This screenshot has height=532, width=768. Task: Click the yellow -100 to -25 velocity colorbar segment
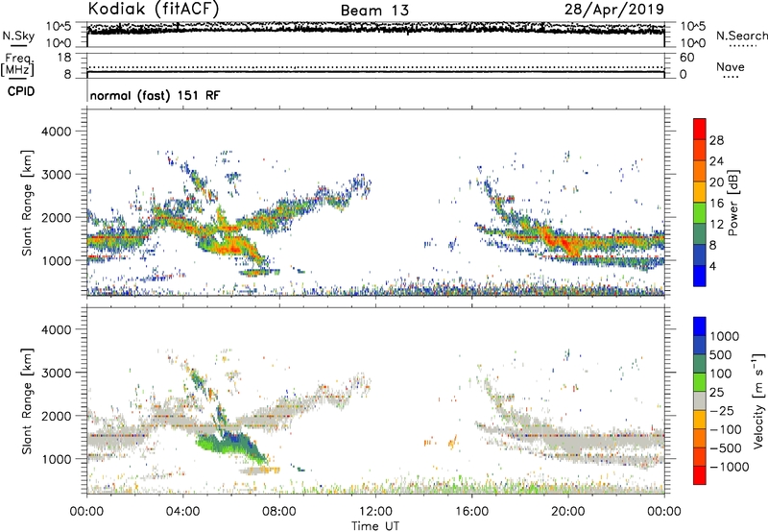click(x=700, y=420)
